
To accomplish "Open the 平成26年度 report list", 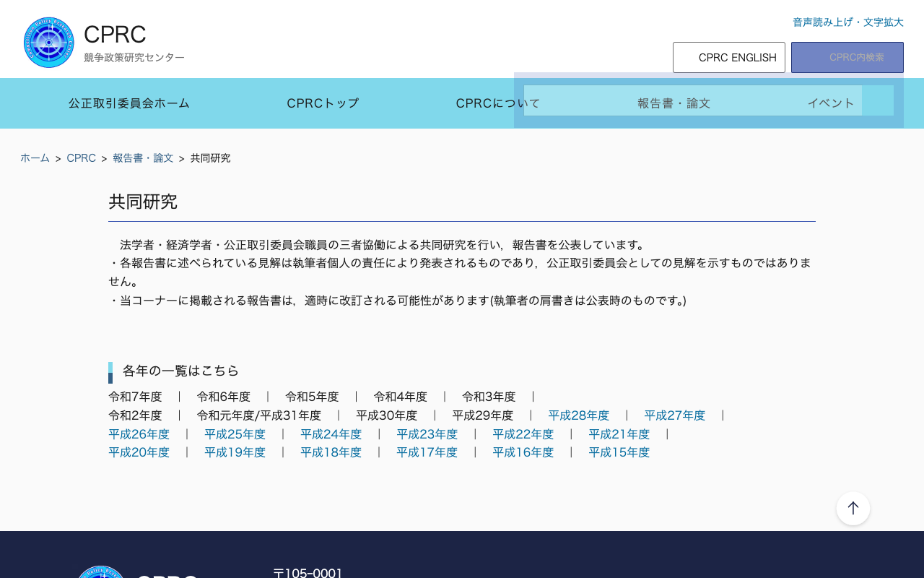I will point(139,434).
